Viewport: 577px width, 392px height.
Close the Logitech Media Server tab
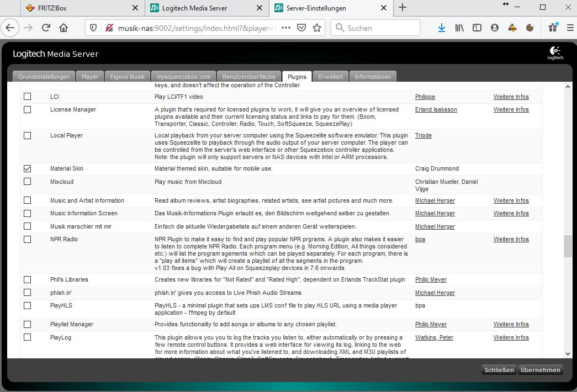[x=260, y=8]
